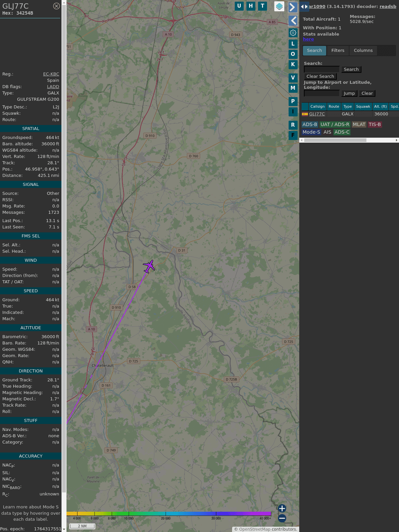
Task: Toggle the L map button
Action: click(x=293, y=44)
